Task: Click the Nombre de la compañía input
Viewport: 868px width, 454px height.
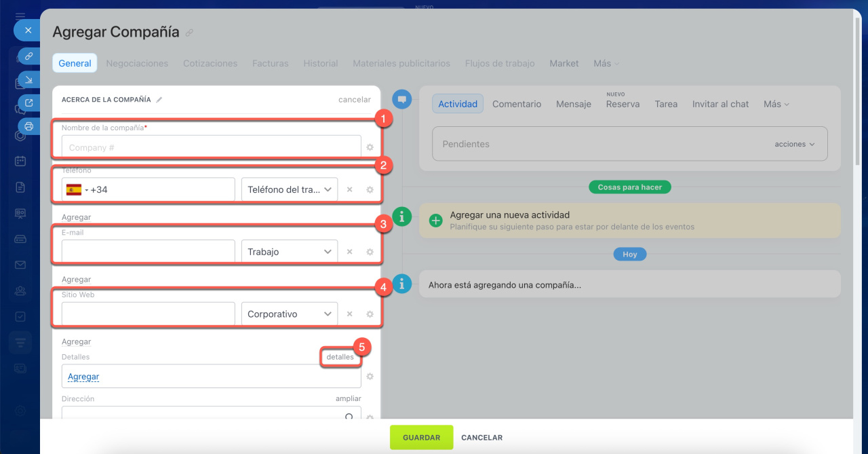Action: click(211, 147)
